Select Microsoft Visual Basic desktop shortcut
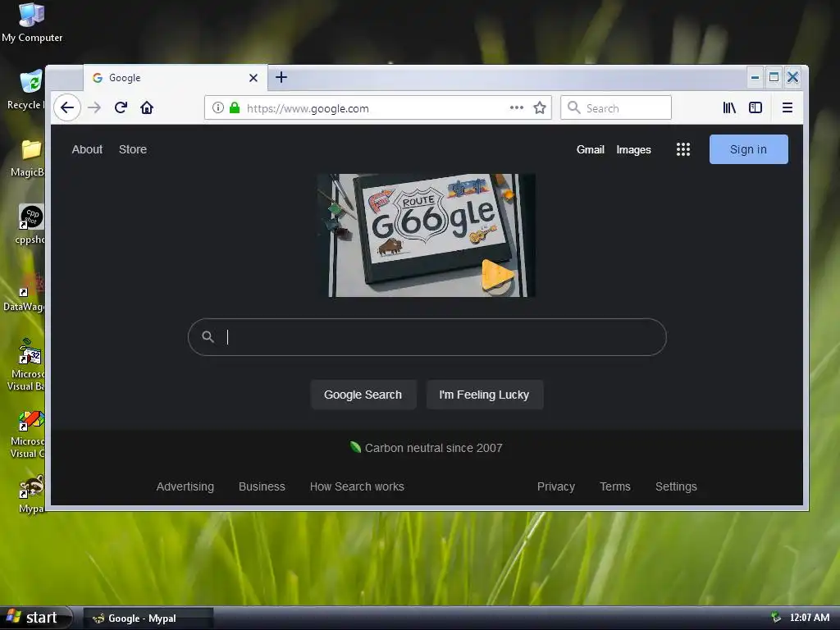840x630 pixels. click(x=27, y=365)
